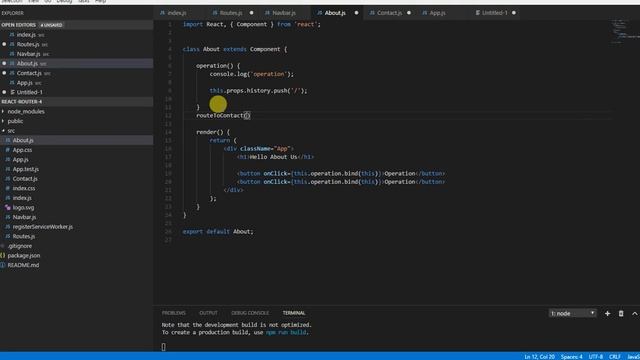Screen dimensions: 640x360
Task: Open the DEBUG CONSOLE panel tab
Action: pos(250,313)
